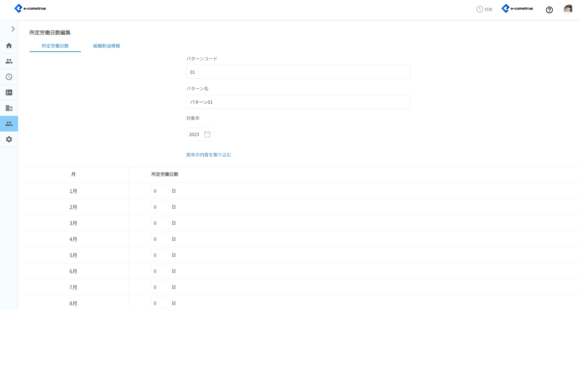Viewport: 585px width, 392px height.
Task: Click the 1月 working days input
Action: [160, 191]
